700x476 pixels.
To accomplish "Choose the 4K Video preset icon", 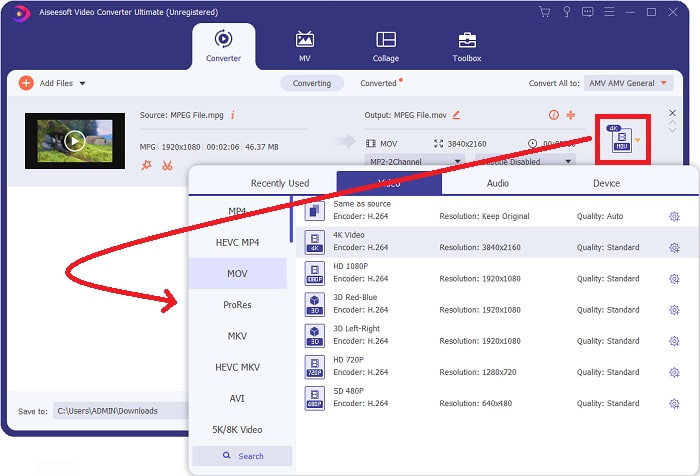I will (315, 242).
